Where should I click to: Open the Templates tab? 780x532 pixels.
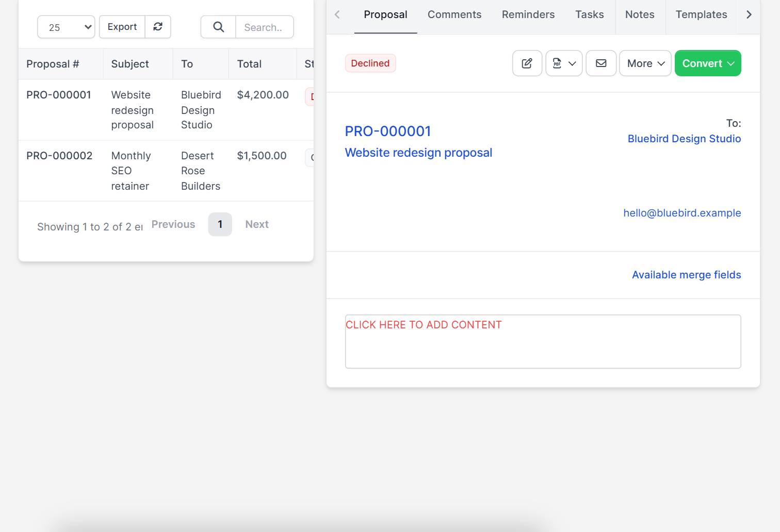click(x=702, y=15)
